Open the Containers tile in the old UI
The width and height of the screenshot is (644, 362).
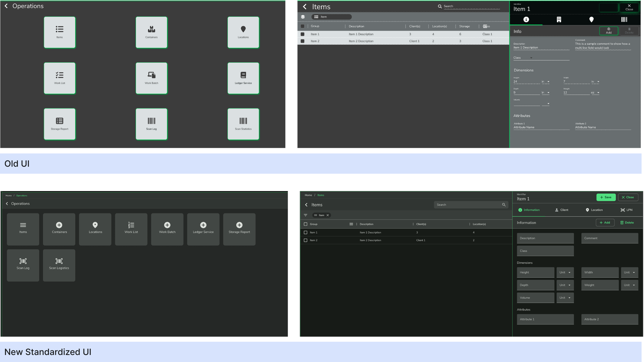pyautogui.click(x=151, y=32)
